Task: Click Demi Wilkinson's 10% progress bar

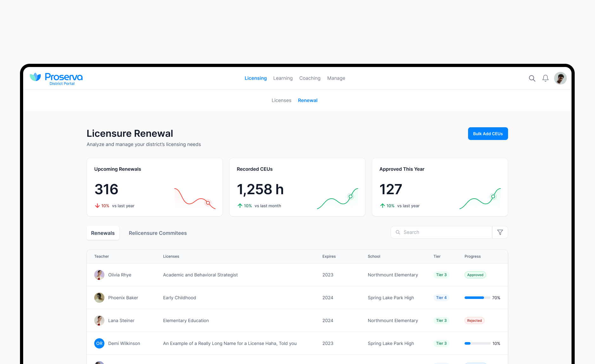Action: coord(477,343)
